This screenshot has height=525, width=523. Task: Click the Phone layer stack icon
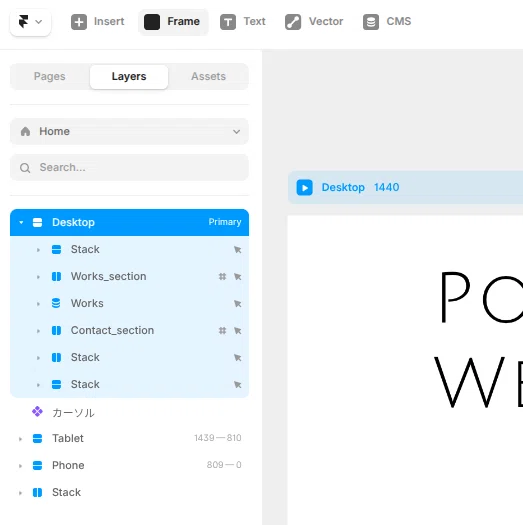click(38, 465)
